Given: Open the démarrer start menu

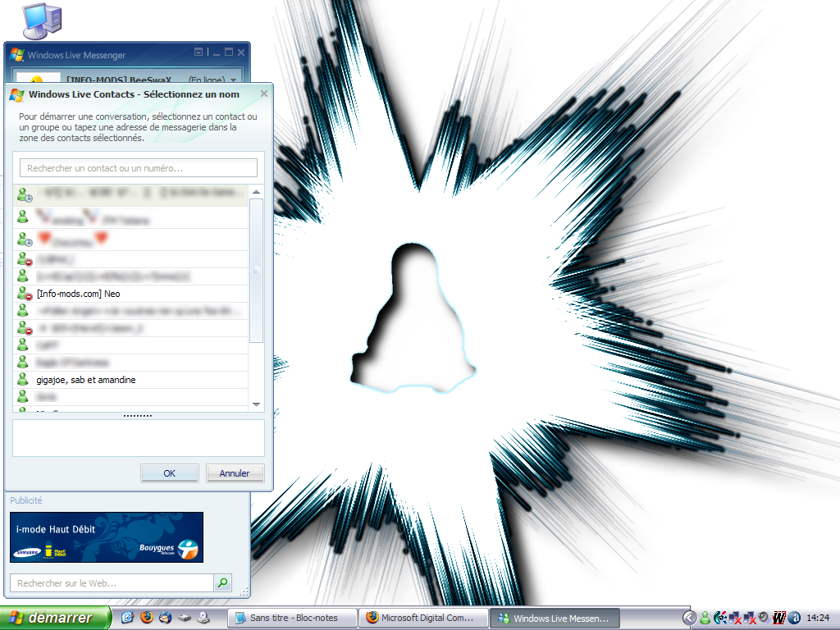Looking at the screenshot, I should (x=56, y=618).
